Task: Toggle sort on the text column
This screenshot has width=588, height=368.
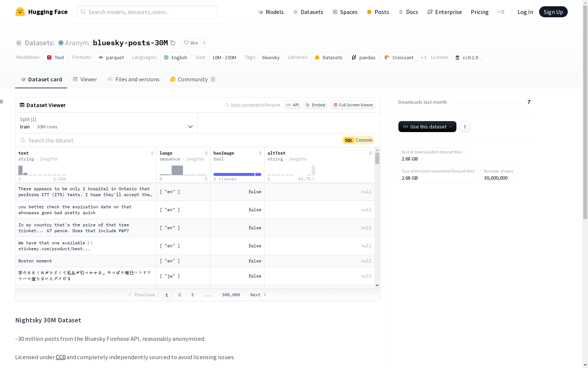Action: (152, 153)
